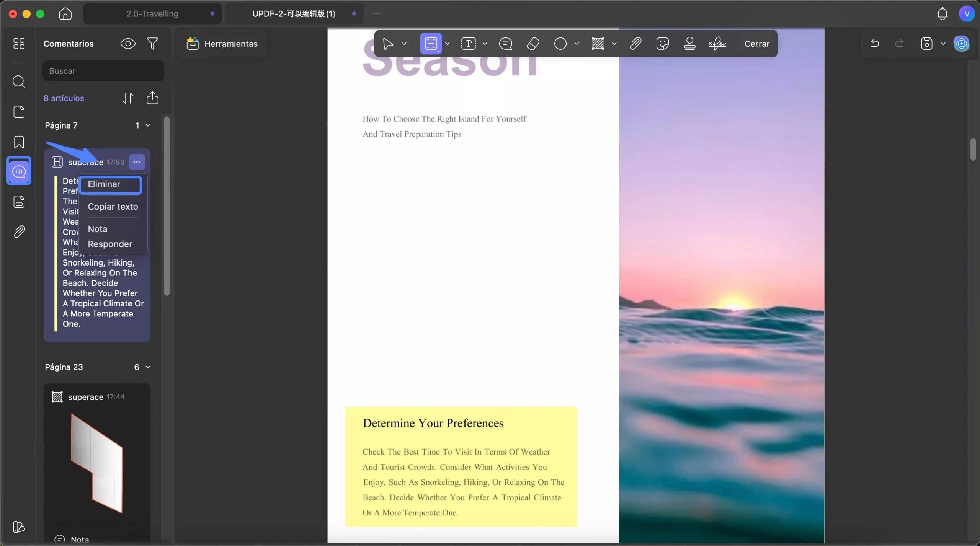Open attachments panel in left sidebar

pos(19,231)
